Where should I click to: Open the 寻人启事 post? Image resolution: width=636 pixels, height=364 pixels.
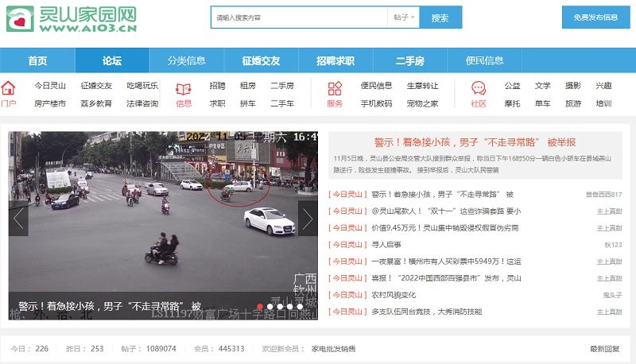[386, 245]
